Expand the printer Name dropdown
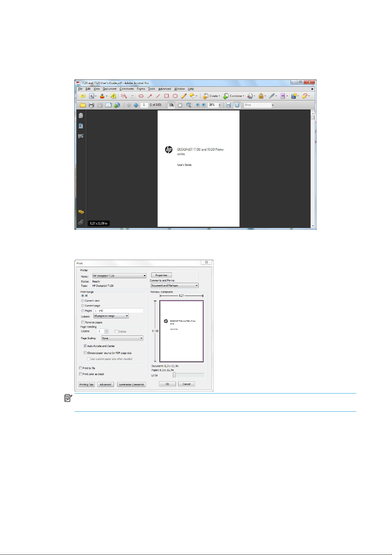The height and width of the screenshot is (555, 392). [144, 276]
